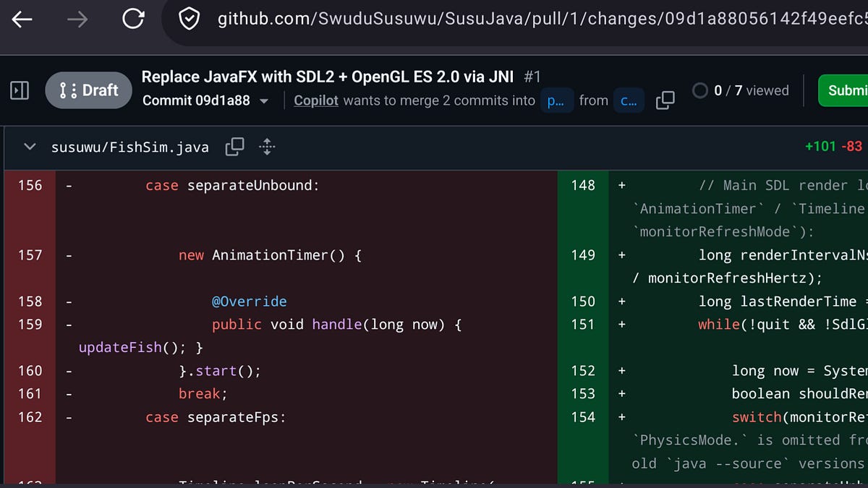Viewport: 868px width, 488px height.
Task: Click the susuwu/FishSim.java file name tab
Action: click(129, 146)
